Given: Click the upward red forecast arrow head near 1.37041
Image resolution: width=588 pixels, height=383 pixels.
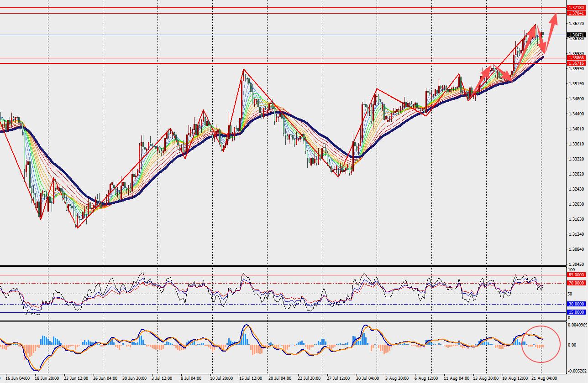Looking at the screenshot, I should [554, 18].
